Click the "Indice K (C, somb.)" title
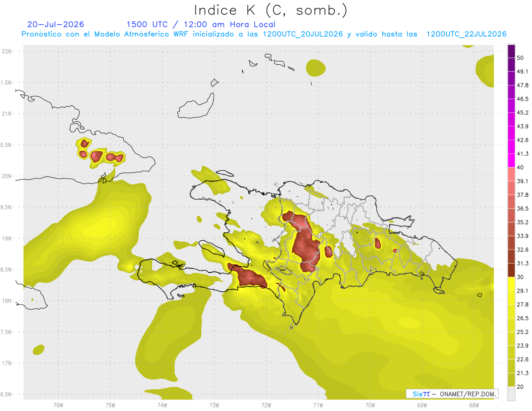532x411 pixels. [x=270, y=10]
